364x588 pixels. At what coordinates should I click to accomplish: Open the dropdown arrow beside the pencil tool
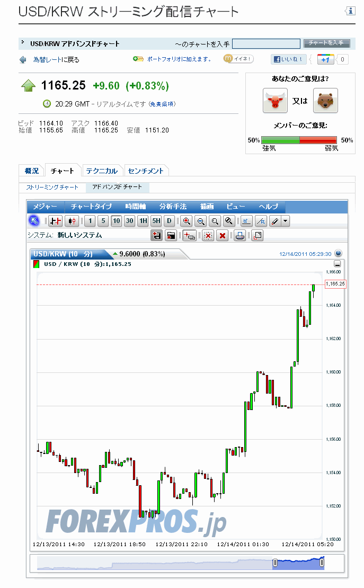click(286, 221)
